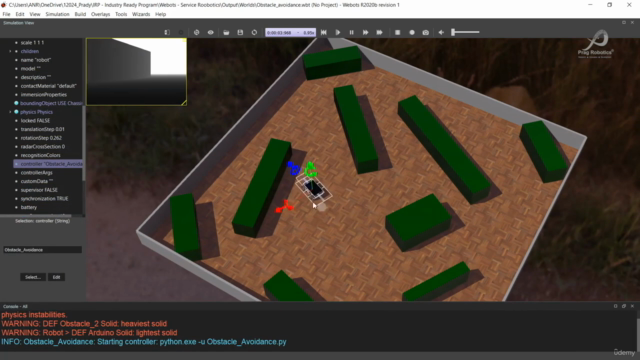Open the Build menu
640x360 pixels.
(x=80, y=14)
